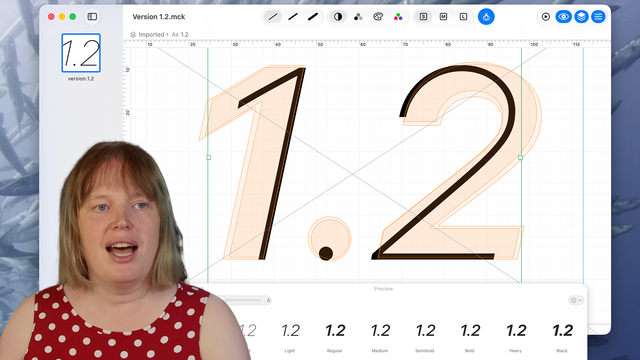Toggle the inspector sliders panel button
This screenshot has width=640, height=360.
[598, 17]
